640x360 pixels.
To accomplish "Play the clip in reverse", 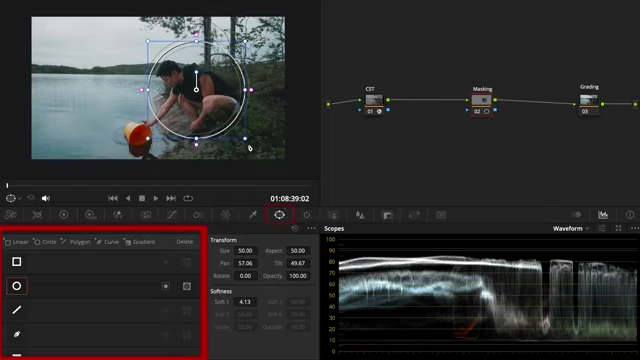I will (x=128, y=198).
